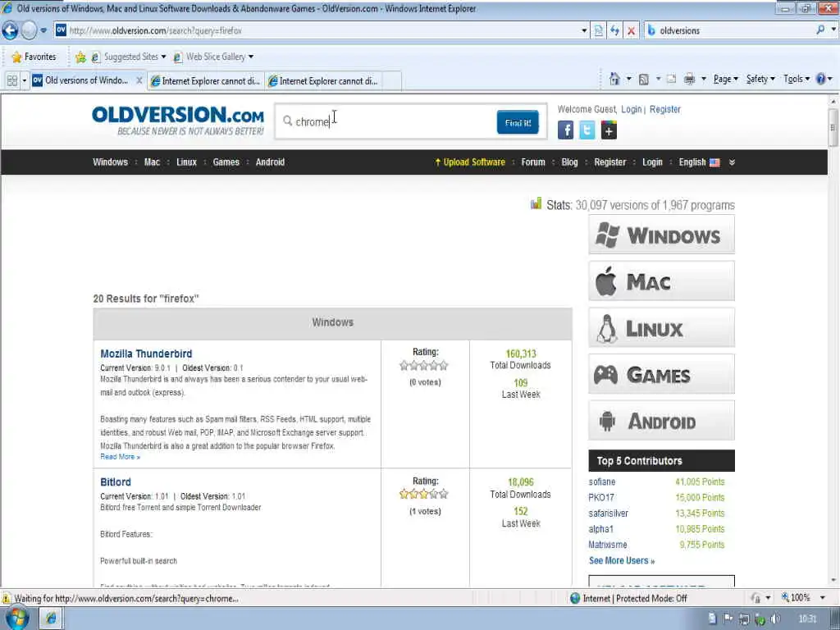The width and height of the screenshot is (840, 630).
Task: Open the Quick Tabs grid icon
Action: click(x=11, y=80)
